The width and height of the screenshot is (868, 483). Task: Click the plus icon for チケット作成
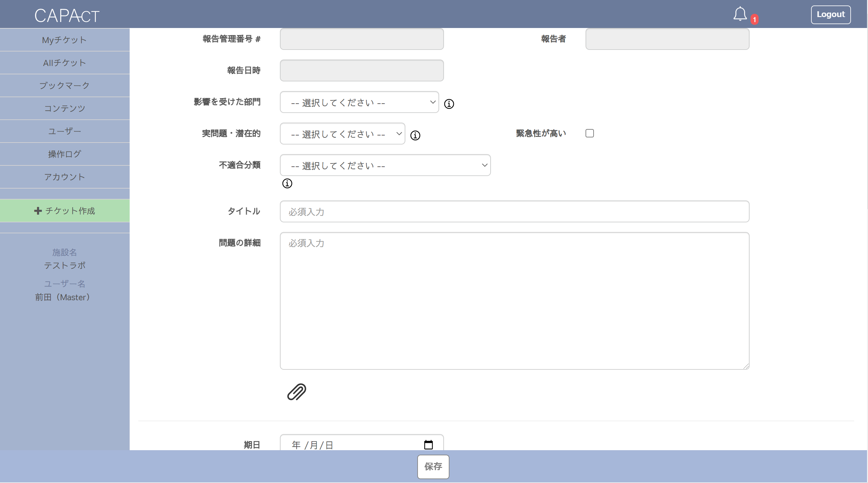tap(38, 211)
